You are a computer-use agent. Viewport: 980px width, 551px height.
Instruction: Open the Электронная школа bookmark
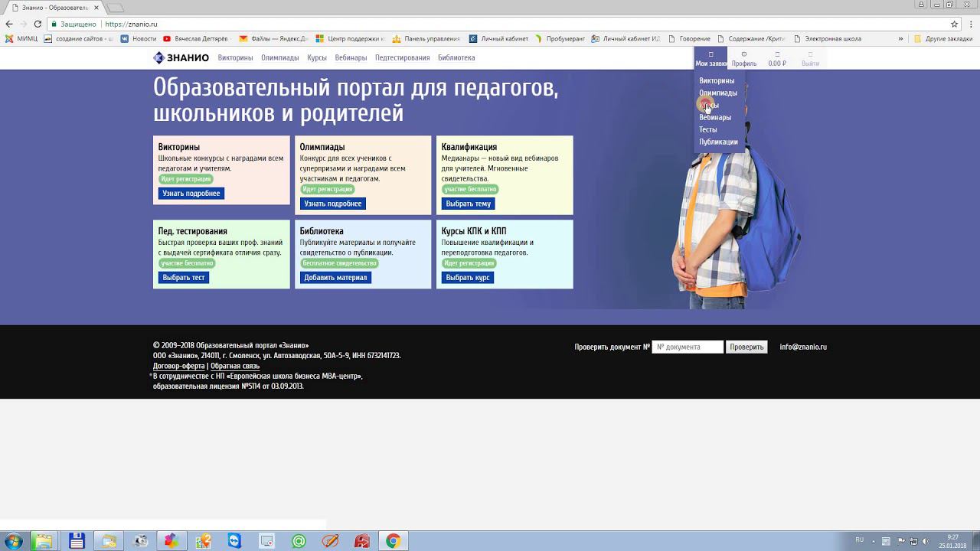[x=828, y=38]
